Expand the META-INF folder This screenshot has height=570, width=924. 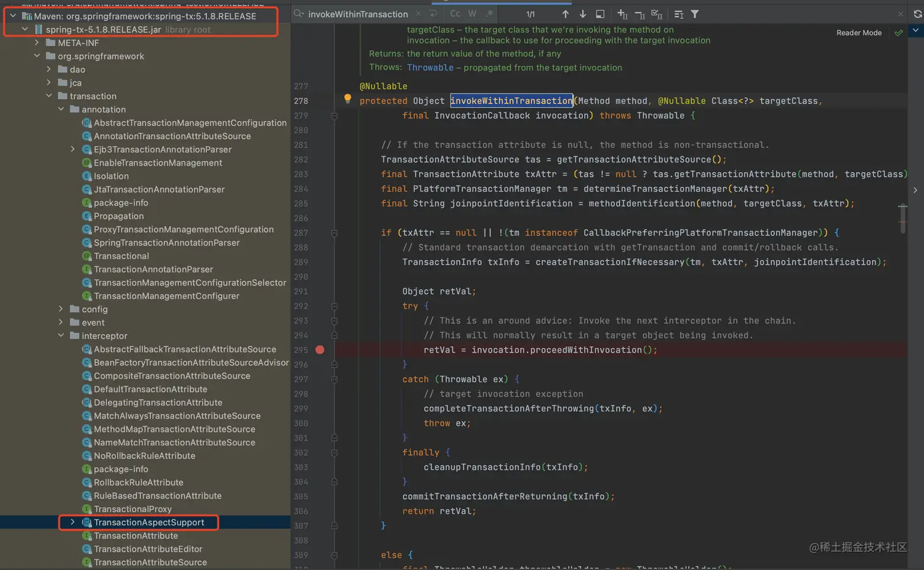point(37,43)
